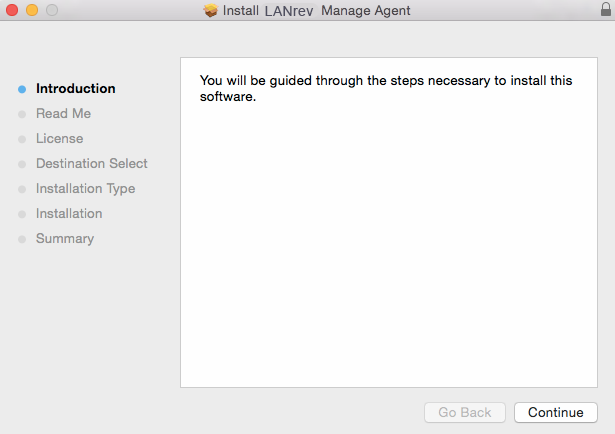615x434 pixels.
Task: Click the package icon in title bar
Action: (210, 10)
